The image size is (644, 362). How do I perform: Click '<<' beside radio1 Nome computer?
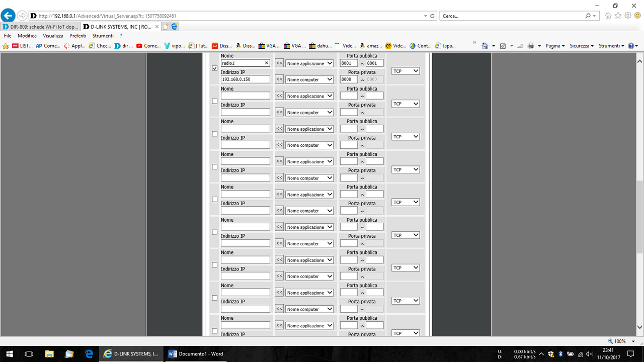tap(279, 79)
